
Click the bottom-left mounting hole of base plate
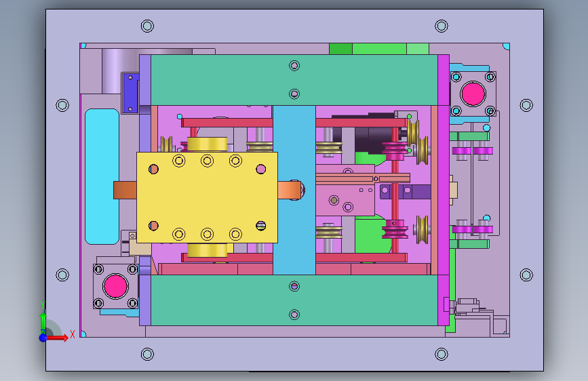point(147,354)
